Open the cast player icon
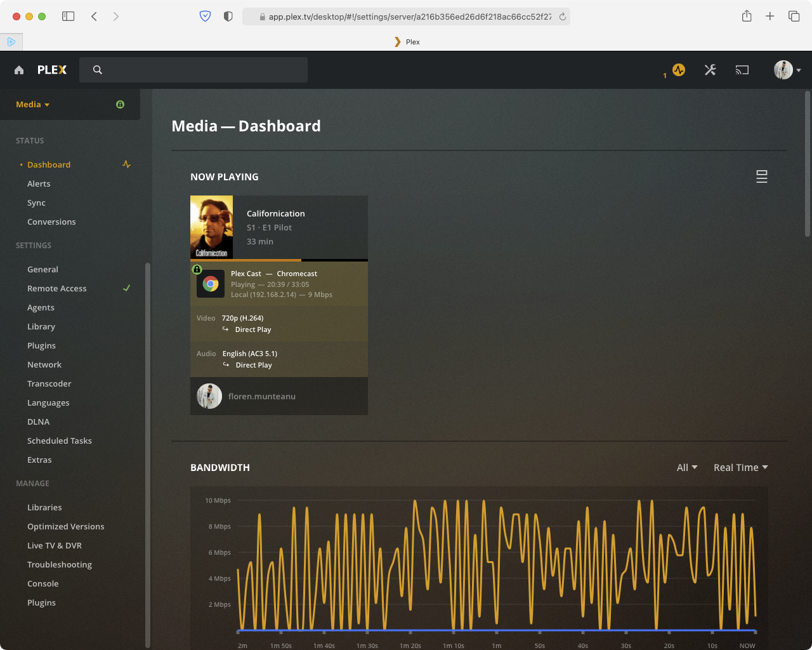812x650 pixels. pos(742,70)
